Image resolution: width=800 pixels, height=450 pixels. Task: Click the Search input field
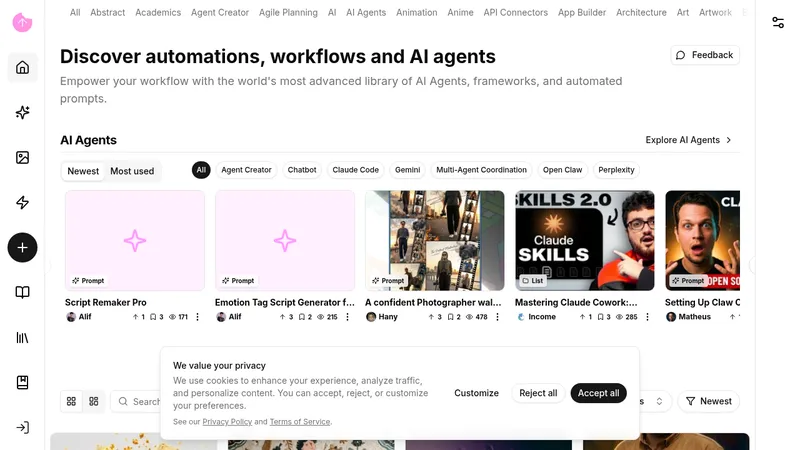(136, 402)
